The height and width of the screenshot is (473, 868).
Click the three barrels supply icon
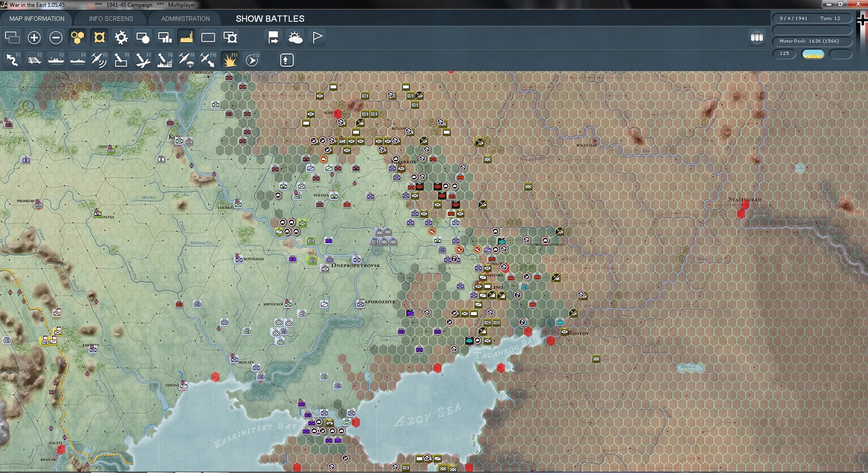click(757, 38)
